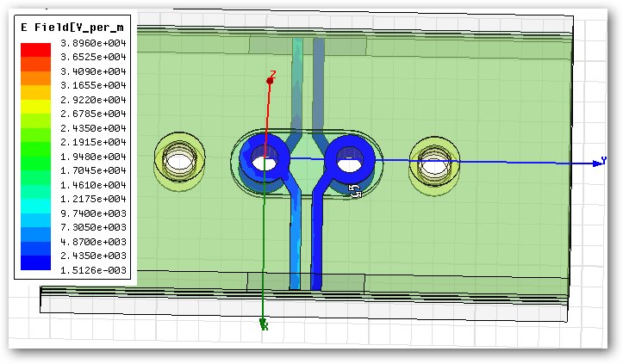Select the left blue circular via pad

click(265, 158)
